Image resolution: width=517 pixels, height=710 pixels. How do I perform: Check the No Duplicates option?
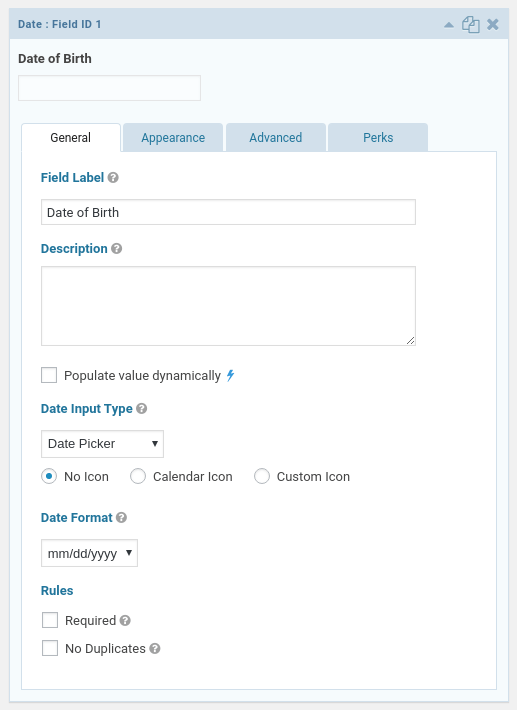[50, 648]
